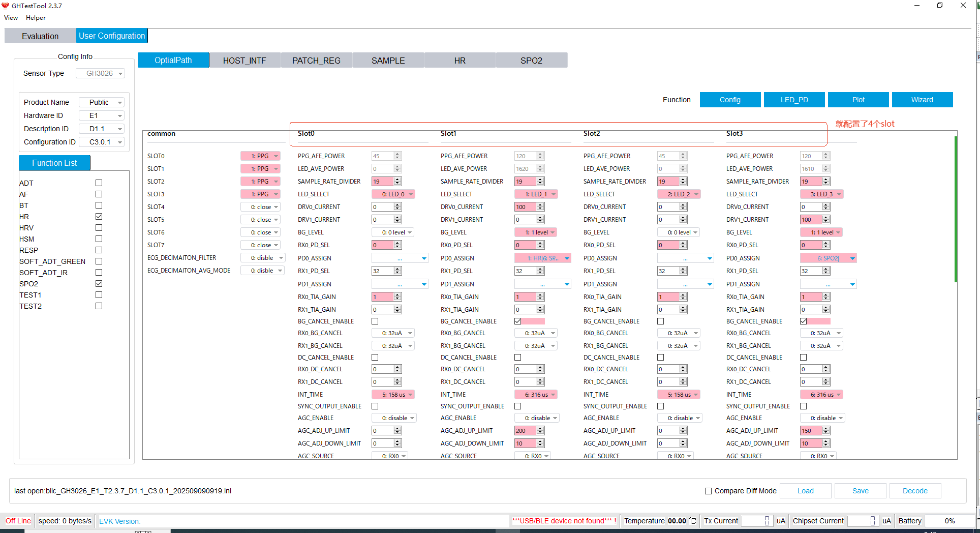Switch to the PATCH_REG tab
This screenshot has height=533, width=980.
pos(316,61)
